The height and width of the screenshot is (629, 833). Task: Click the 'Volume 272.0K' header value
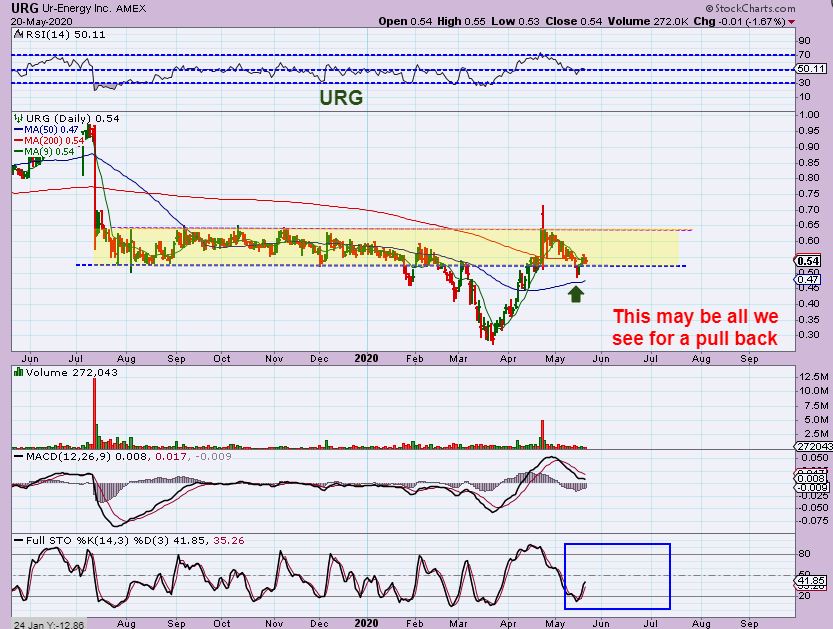648,22
